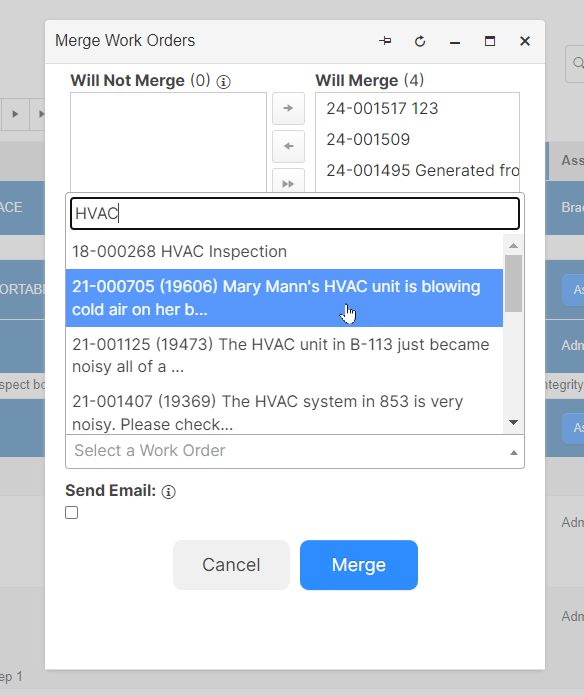Move selected item left to Will Not Merge
Screen dimensions: 584x696
click(288, 146)
